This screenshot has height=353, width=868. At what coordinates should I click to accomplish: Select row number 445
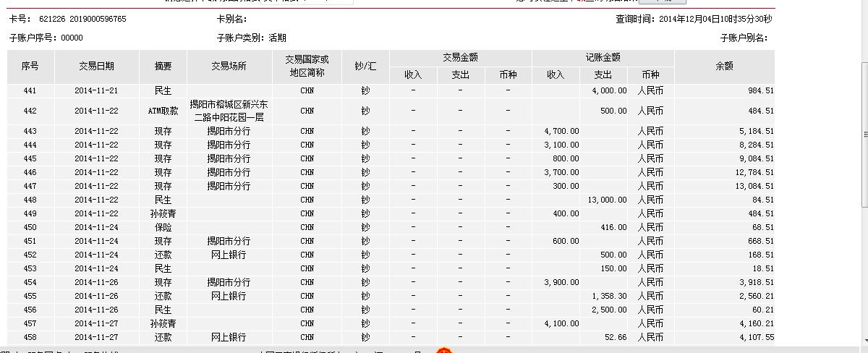tap(30, 159)
